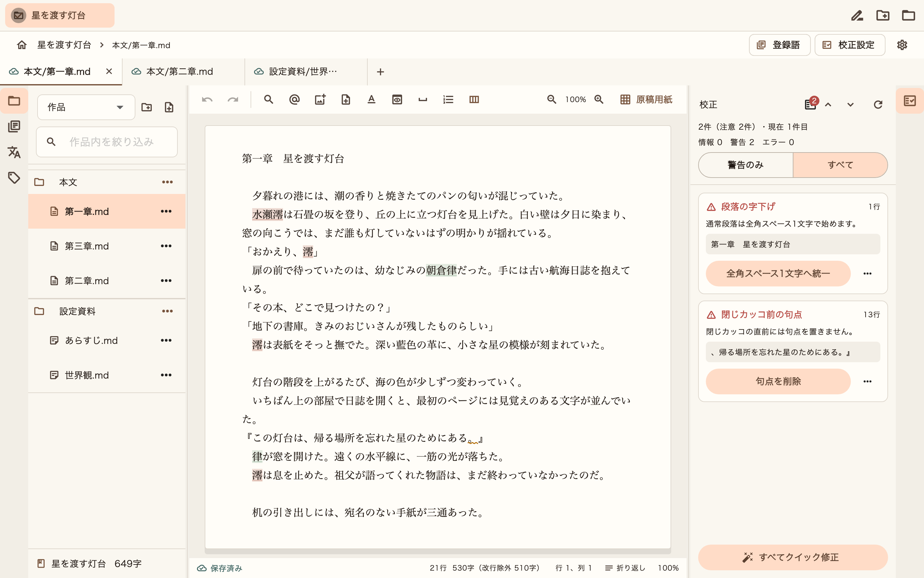This screenshot has height=578, width=924.
Task: Open 第三章.md in the file tree
Action: tap(107, 246)
